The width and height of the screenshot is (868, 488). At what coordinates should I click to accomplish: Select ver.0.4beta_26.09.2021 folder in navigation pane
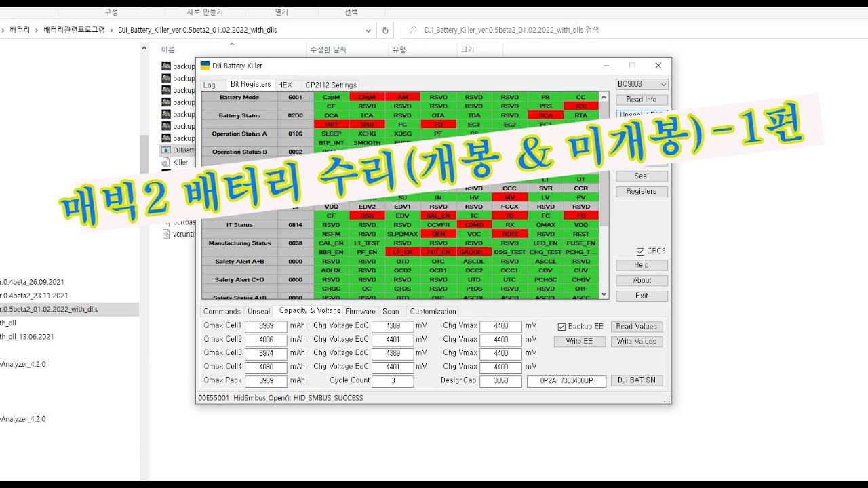point(32,282)
